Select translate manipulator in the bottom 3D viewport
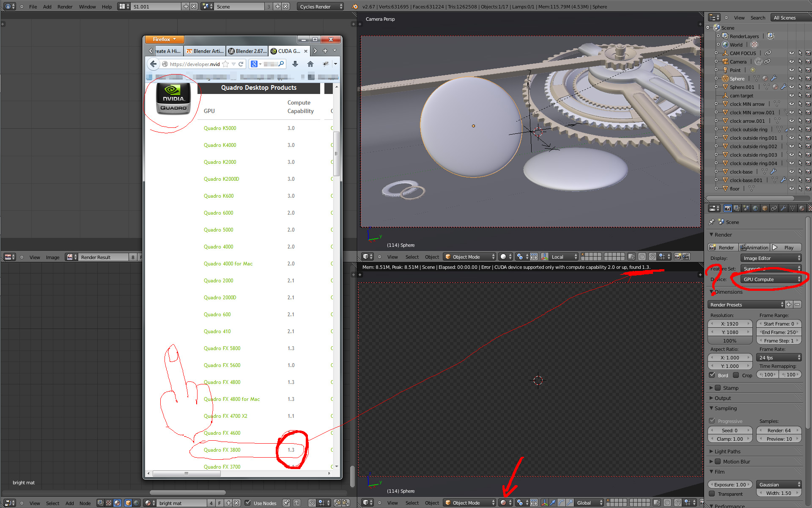Image resolution: width=812 pixels, height=508 pixels. click(553, 502)
